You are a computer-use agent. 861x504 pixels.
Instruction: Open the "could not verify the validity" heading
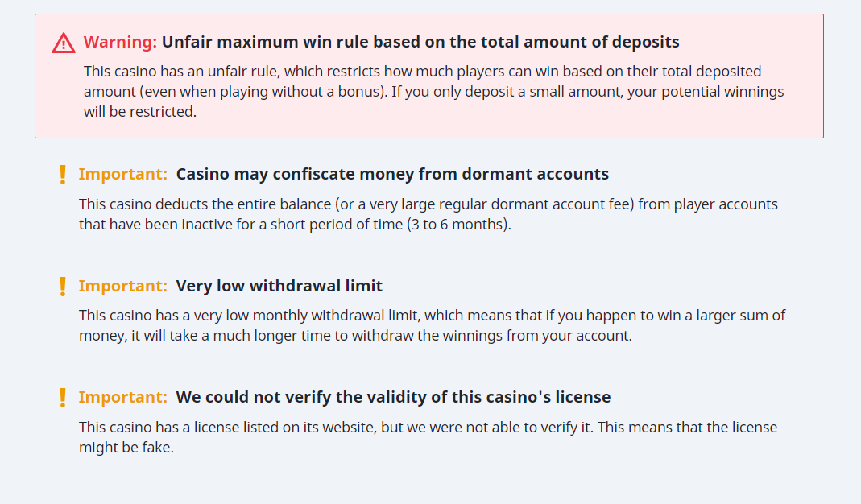point(393,397)
